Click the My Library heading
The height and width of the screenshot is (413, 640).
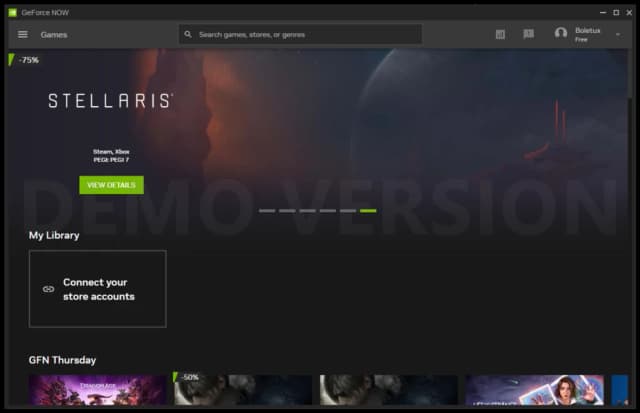(x=54, y=235)
